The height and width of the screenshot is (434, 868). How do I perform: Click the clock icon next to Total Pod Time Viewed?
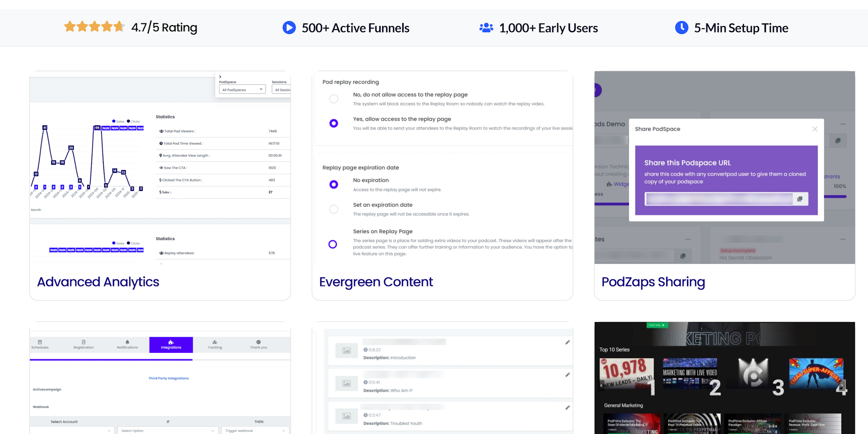click(x=161, y=143)
